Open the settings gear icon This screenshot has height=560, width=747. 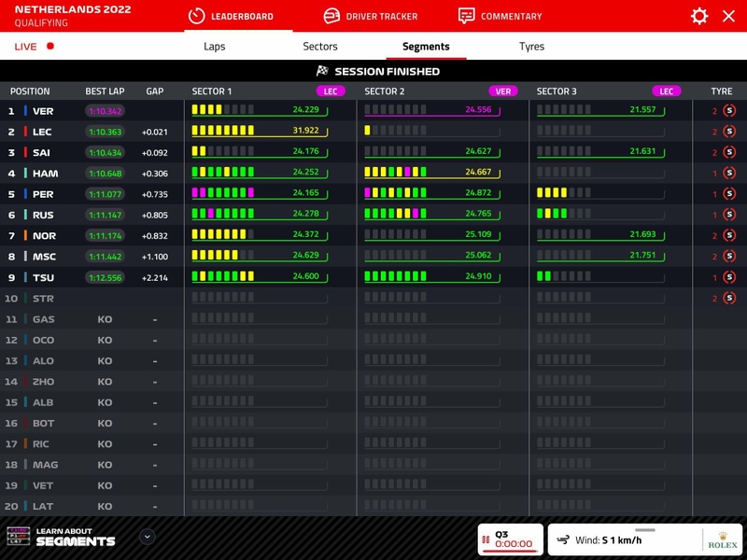tap(698, 16)
